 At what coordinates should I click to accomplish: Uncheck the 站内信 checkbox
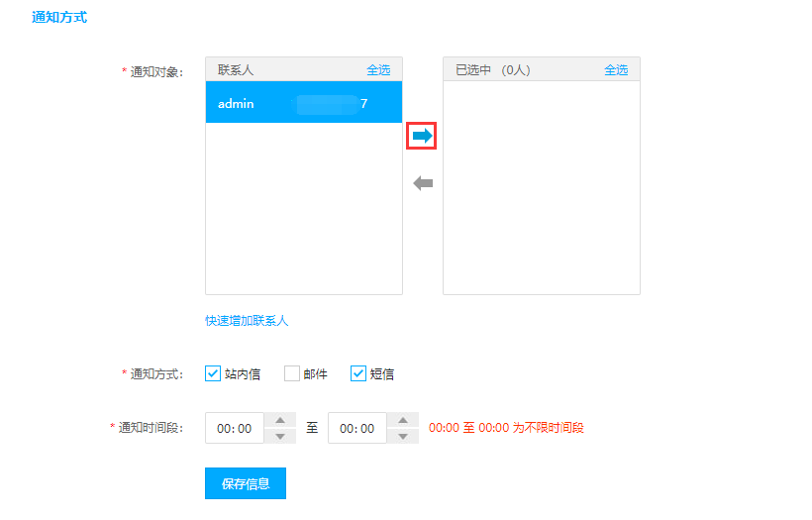click(x=213, y=373)
